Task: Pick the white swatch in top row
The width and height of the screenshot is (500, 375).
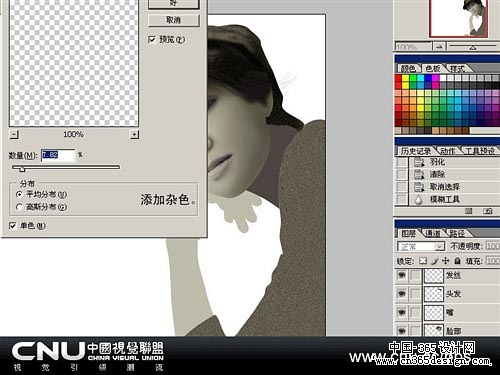Action: point(443,78)
